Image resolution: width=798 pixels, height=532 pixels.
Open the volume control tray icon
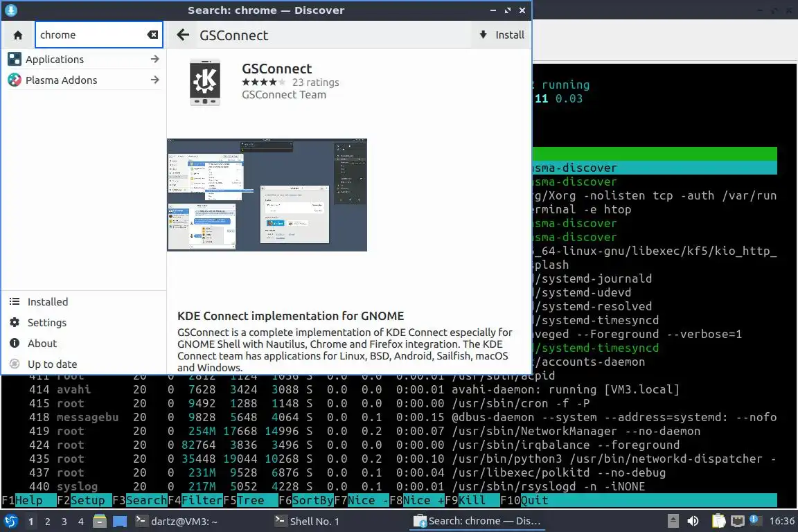693,521
